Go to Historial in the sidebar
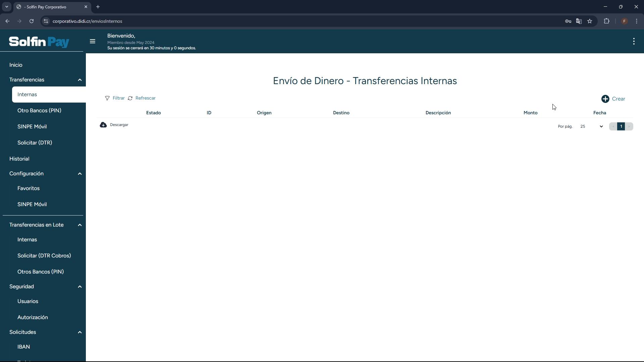This screenshot has width=644, height=362. point(19,159)
